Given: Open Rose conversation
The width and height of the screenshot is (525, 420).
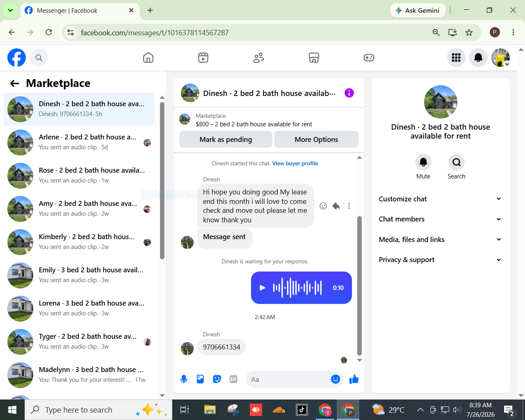Looking at the screenshot, I should [x=79, y=176].
